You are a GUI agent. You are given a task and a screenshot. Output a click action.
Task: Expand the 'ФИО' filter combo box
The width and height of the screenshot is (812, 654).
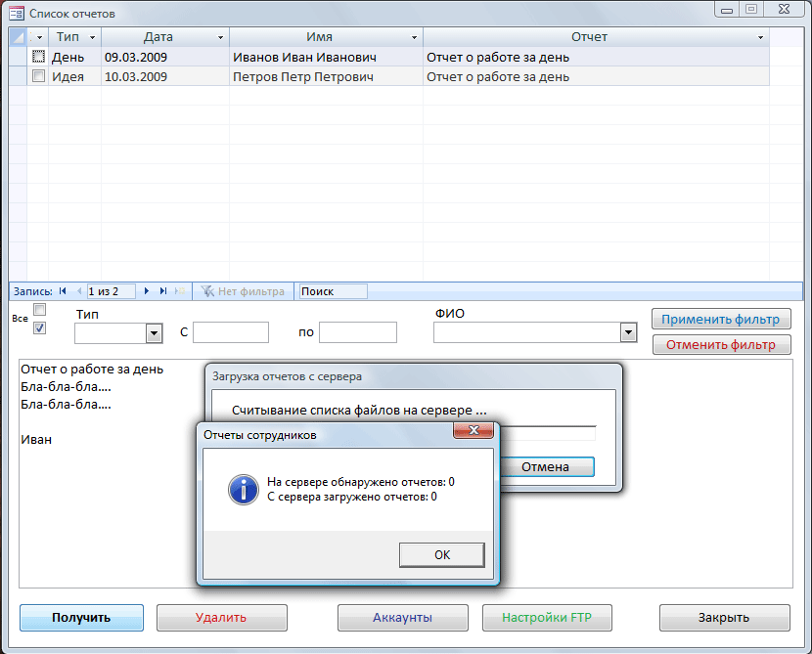pos(628,332)
